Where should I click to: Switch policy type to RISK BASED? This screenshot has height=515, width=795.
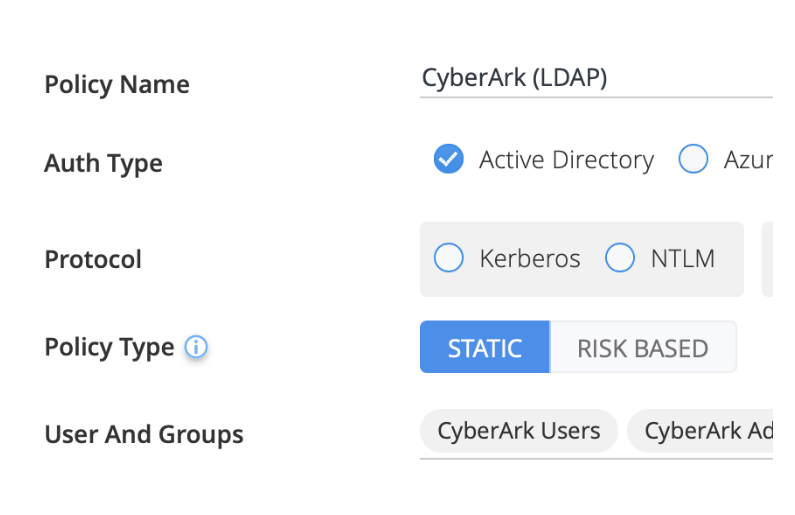point(642,348)
